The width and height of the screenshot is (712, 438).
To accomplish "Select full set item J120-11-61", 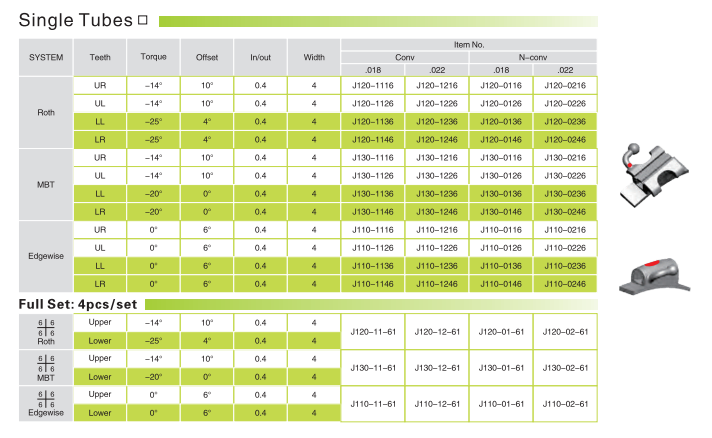I will pyautogui.click(x=373, y=332).
